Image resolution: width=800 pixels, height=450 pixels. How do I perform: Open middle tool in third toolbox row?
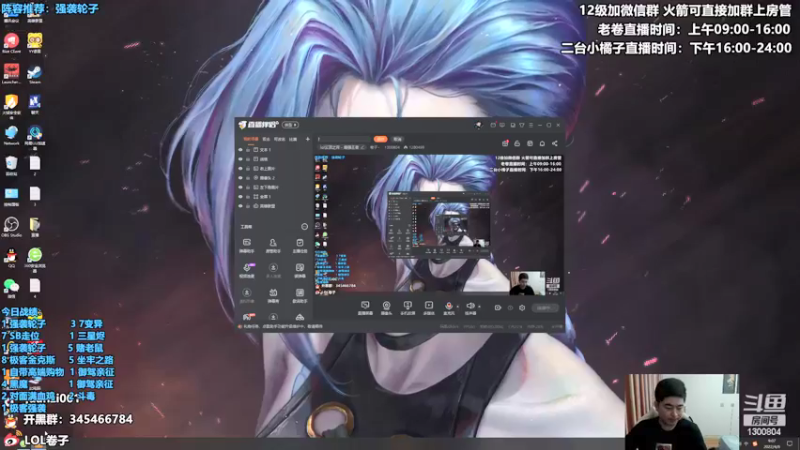[x=273, y=295]
